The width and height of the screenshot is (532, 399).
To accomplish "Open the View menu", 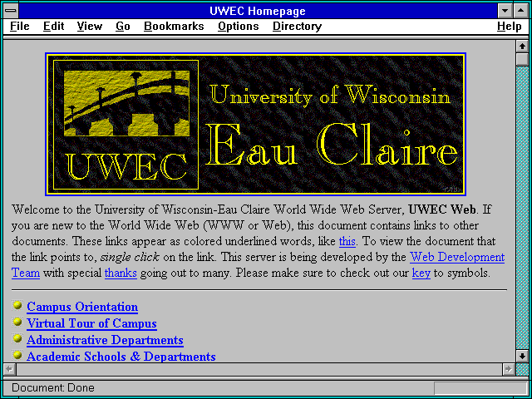I will tap(90, 26).
